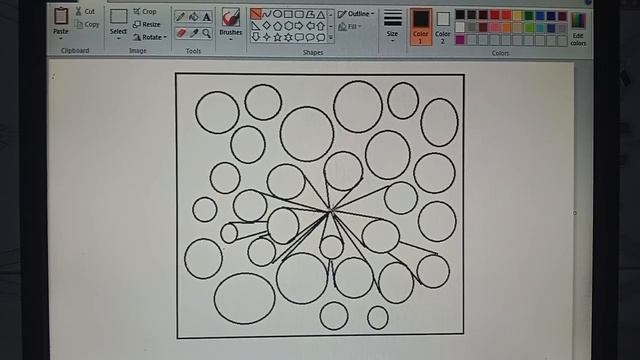The image size is (640, 360).
Task: Select the Right arrow shape
Action: pyautogui.click(x=299, y=26)
